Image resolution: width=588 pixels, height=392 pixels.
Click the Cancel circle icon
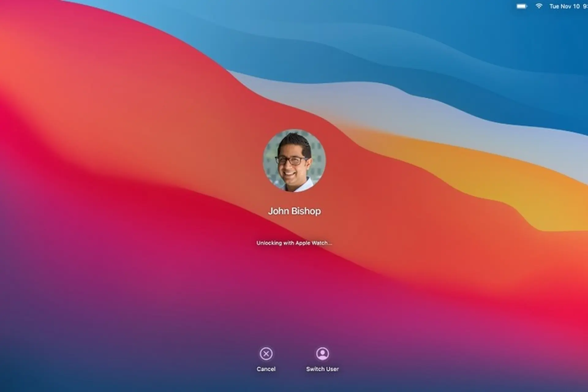(x=266, y=354)
